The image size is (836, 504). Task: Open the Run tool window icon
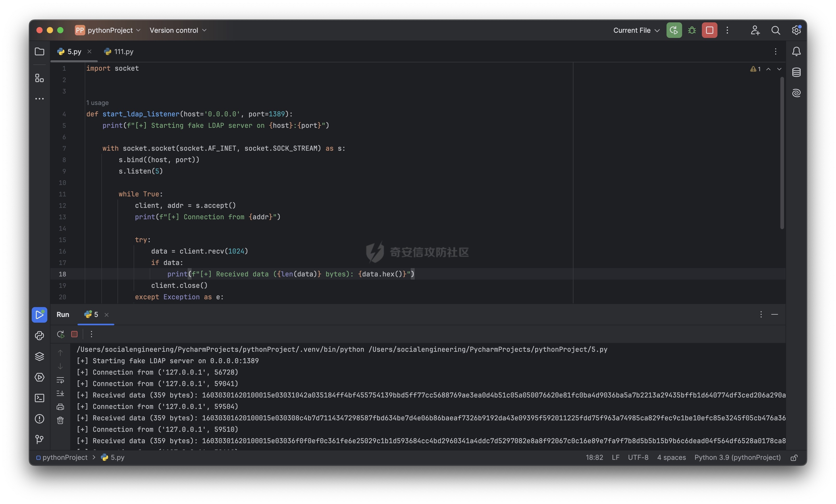pyautogui.click(x=39, y=315)
